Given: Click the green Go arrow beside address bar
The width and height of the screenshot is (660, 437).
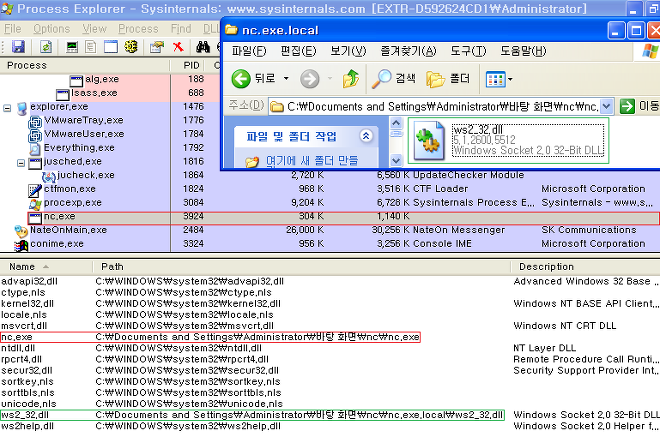Looking at the screenshot, I should pyautogui.click(x=627, y=106).
